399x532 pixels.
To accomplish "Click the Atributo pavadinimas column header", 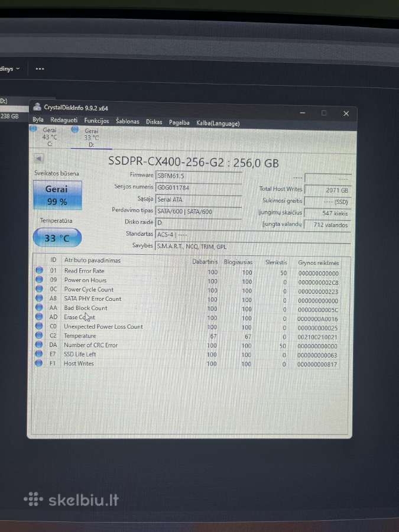I will tap(92, 260).
